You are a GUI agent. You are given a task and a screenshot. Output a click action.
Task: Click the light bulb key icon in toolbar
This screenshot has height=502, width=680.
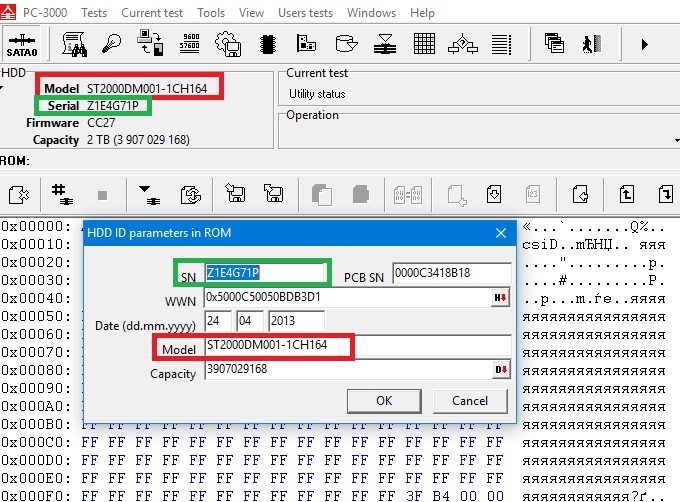pos(111,44)
